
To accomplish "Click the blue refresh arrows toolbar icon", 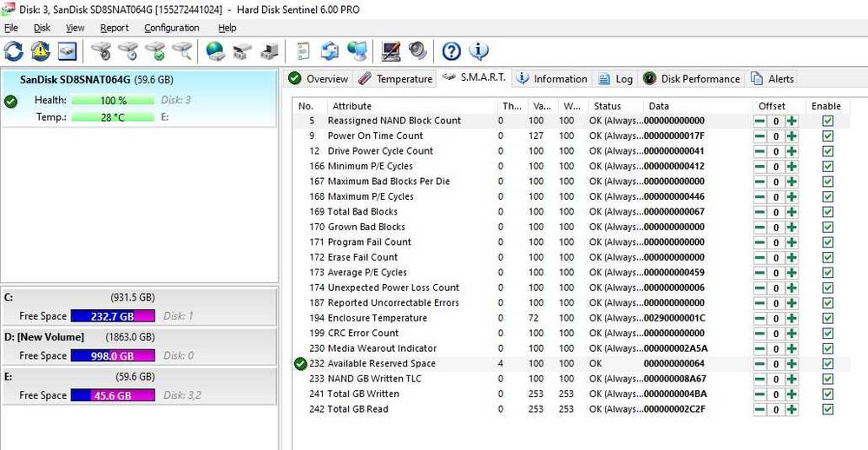I will tap(13, 51).
